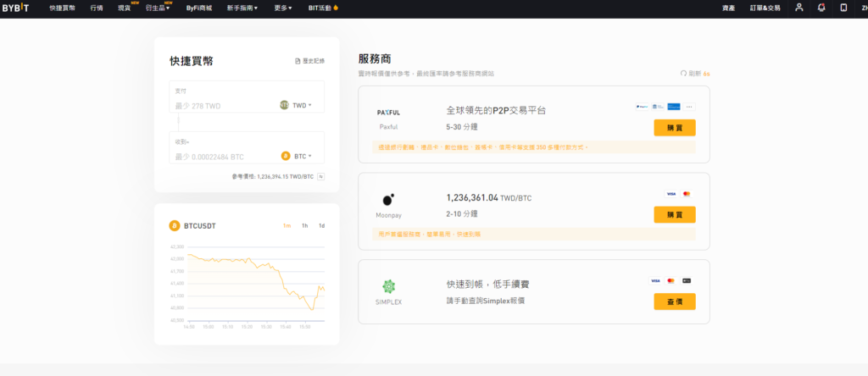Click Moonpay's Mastercard icon
The image size is (868, 376).
[687, 194]
